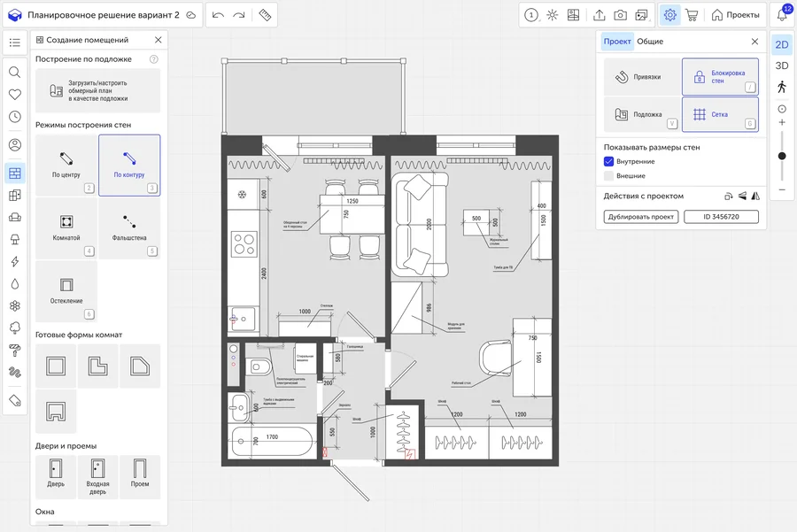The width and height of the screenshot is (797, 532).
Task: Take a snapshot with the camera icon
Action: pos(621,15)
